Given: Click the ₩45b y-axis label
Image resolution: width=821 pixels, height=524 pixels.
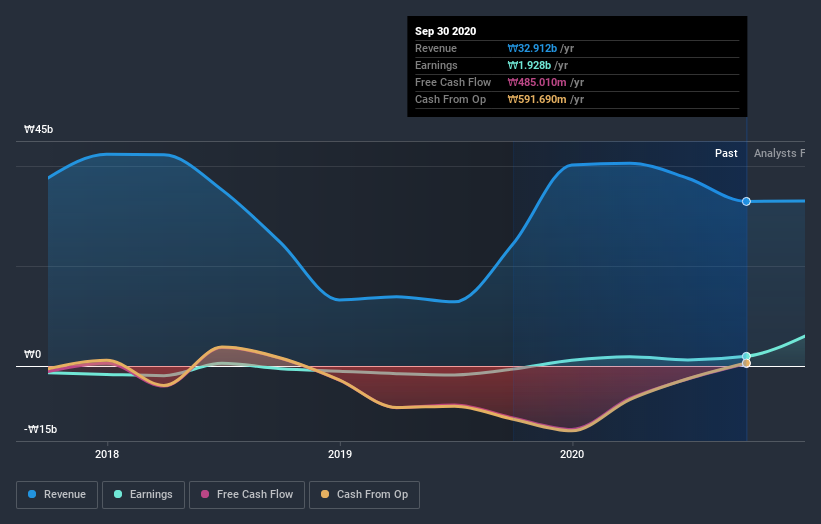Looking at the screenshot, I should 38,129.
